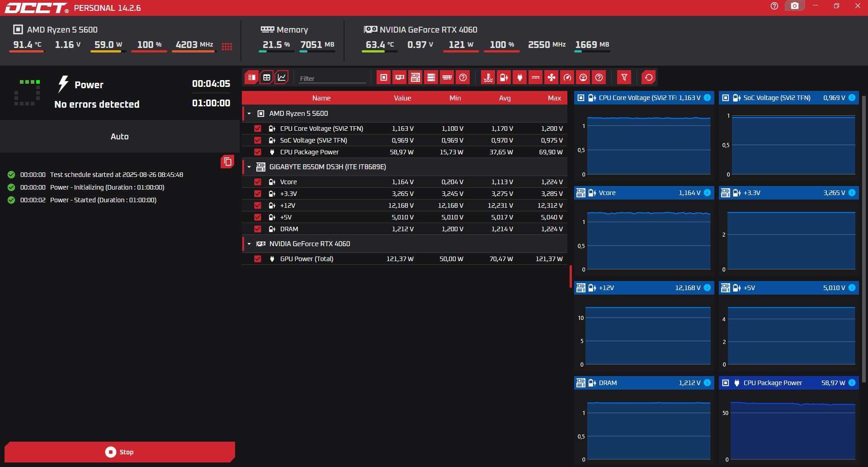Select 'Power - Started' log entry
The width and height of the screenshot is (868, 467).
[x=103, y=200]
